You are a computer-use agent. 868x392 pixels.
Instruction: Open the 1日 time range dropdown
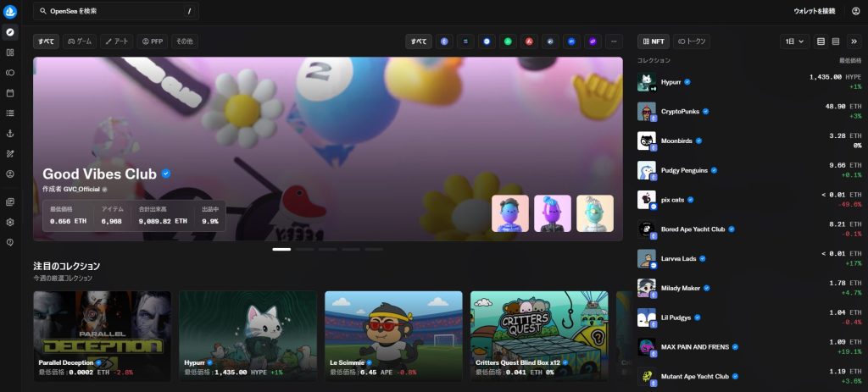coord(794,41)
